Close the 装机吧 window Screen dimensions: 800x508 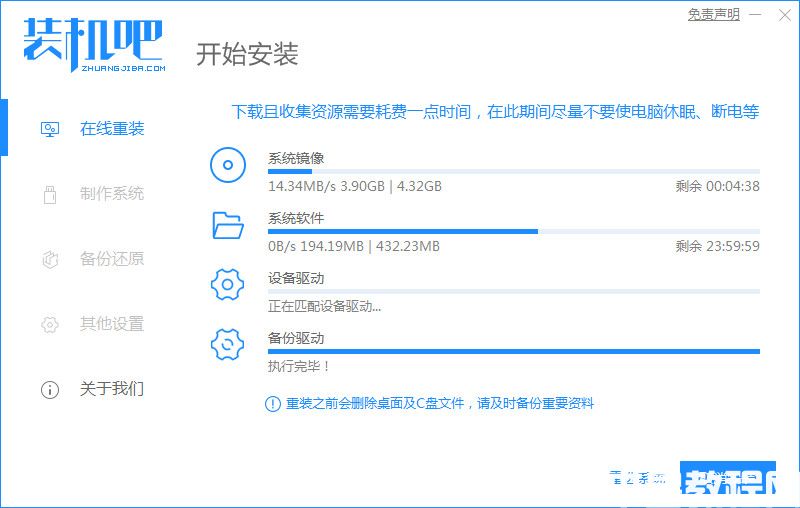[785, 15]
